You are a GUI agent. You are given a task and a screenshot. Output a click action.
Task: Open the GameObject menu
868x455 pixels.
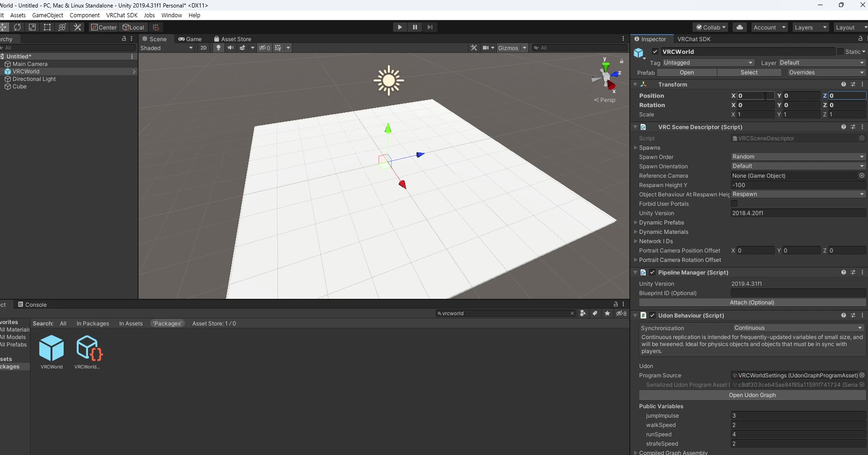[x=48, y=15]
